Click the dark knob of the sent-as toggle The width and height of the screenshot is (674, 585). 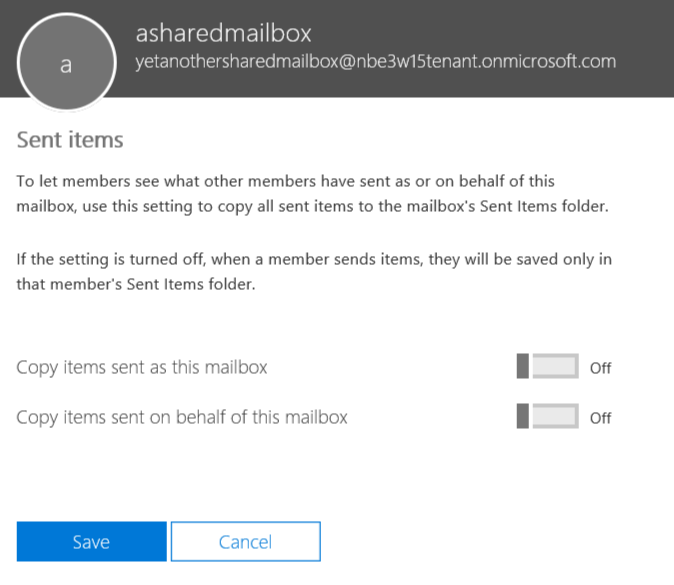(521, 367)
